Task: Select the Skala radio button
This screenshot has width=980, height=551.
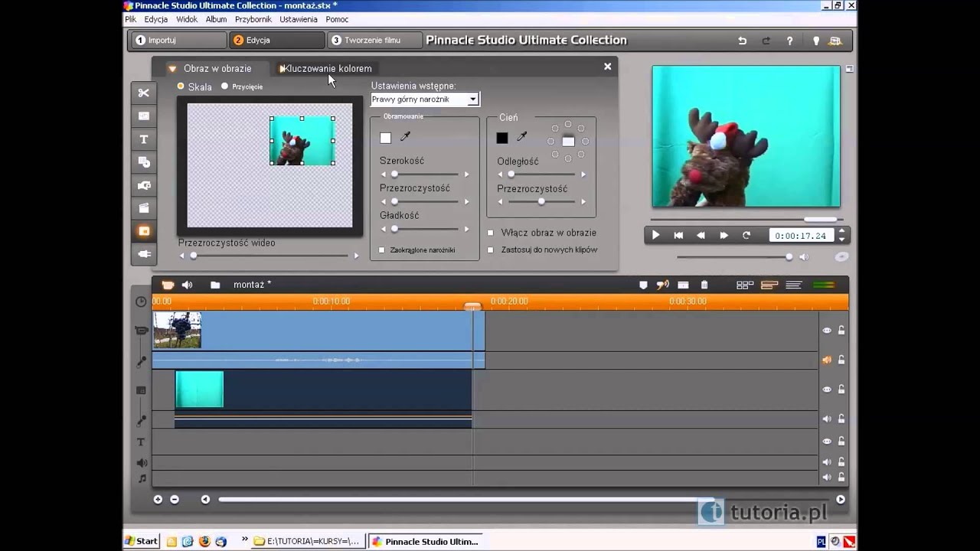Action: click(x=181, y=86)
